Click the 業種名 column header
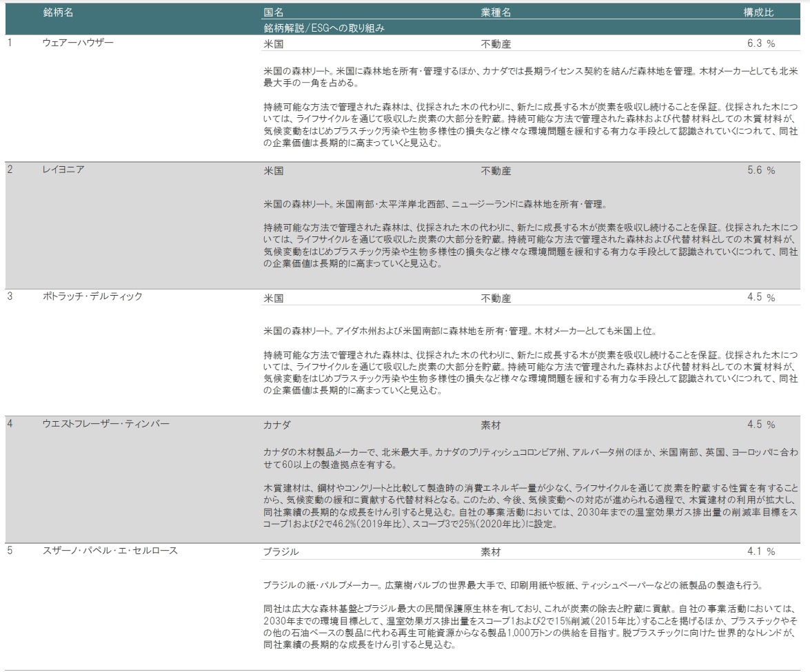The width and height of the screenshot is (810, 672). 496,12
